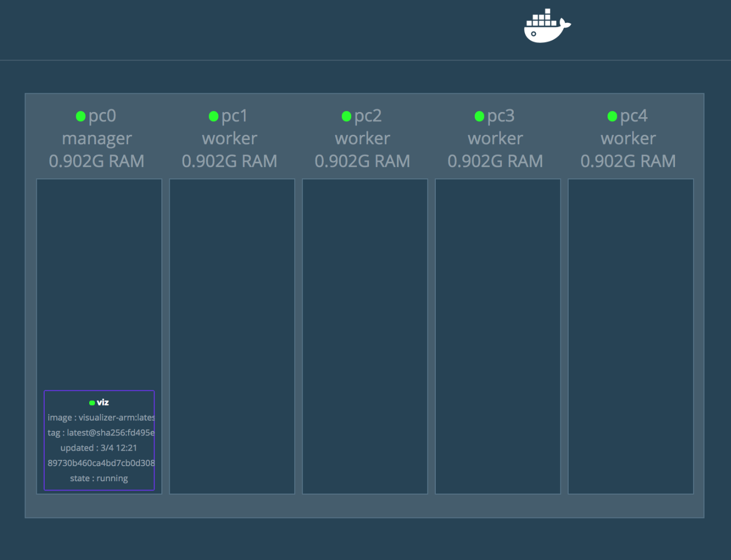Click the sha256 tag hash text

pos(102,432)
